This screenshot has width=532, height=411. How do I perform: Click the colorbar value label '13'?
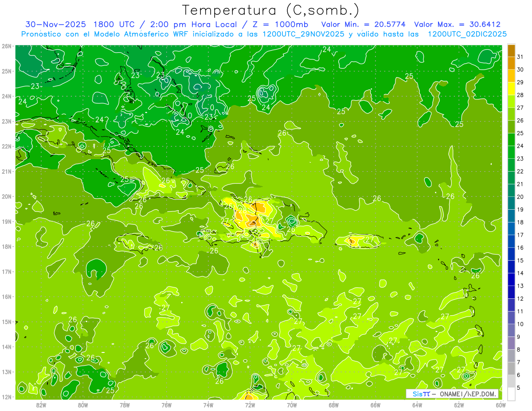coord(520,286)
